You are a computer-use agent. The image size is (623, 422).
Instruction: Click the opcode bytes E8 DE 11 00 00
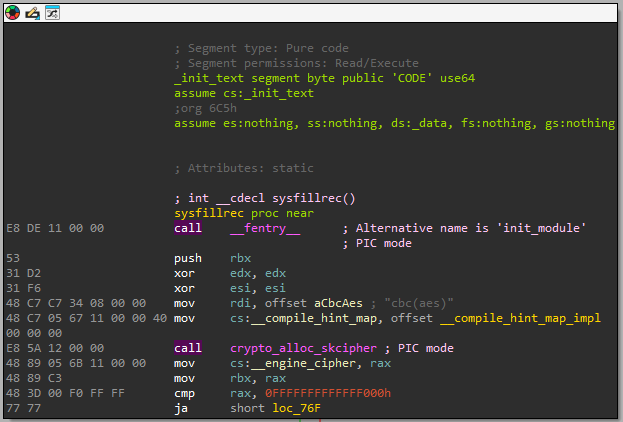pos(41,228)
